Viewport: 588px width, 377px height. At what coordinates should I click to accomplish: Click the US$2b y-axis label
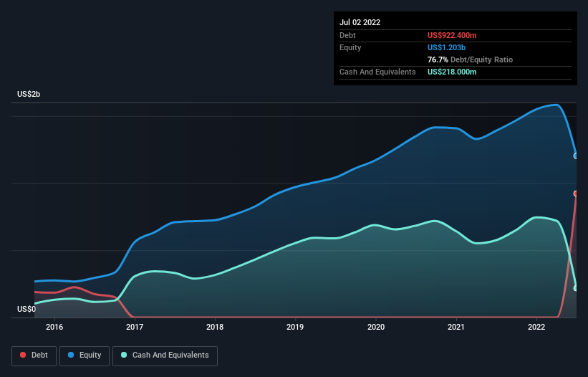coord(29,94)
